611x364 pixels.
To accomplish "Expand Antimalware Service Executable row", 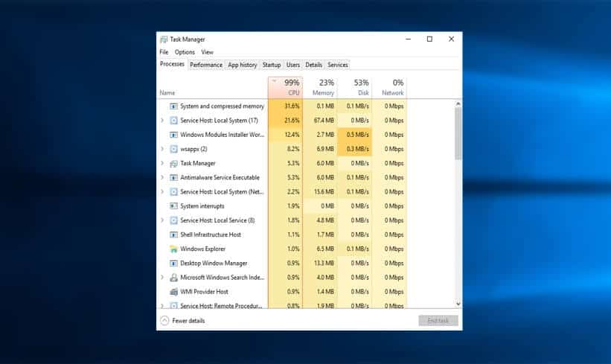I will pos(162,178).
